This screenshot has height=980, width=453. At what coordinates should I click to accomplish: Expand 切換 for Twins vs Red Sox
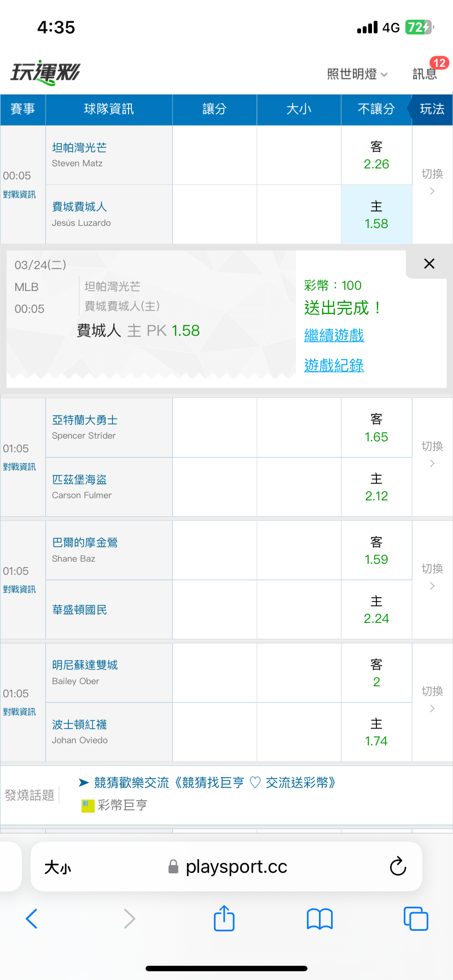point(432,699)
